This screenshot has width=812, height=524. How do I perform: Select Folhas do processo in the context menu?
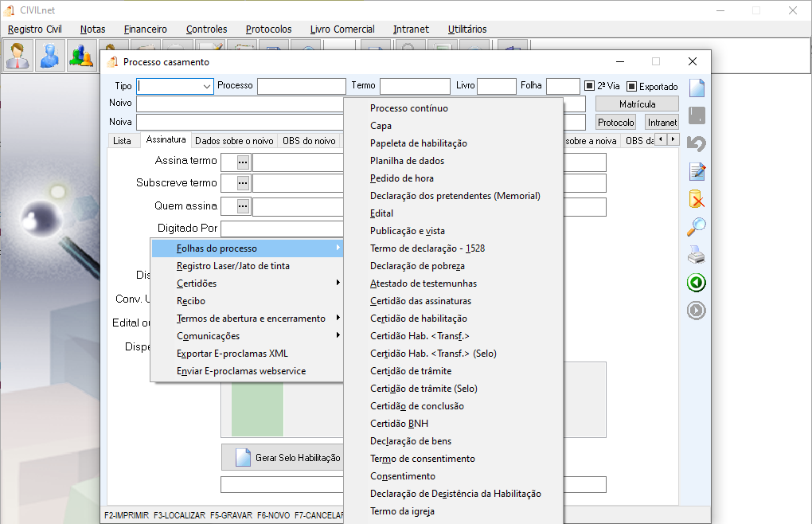pyautogui.click(x=248, y=248)
